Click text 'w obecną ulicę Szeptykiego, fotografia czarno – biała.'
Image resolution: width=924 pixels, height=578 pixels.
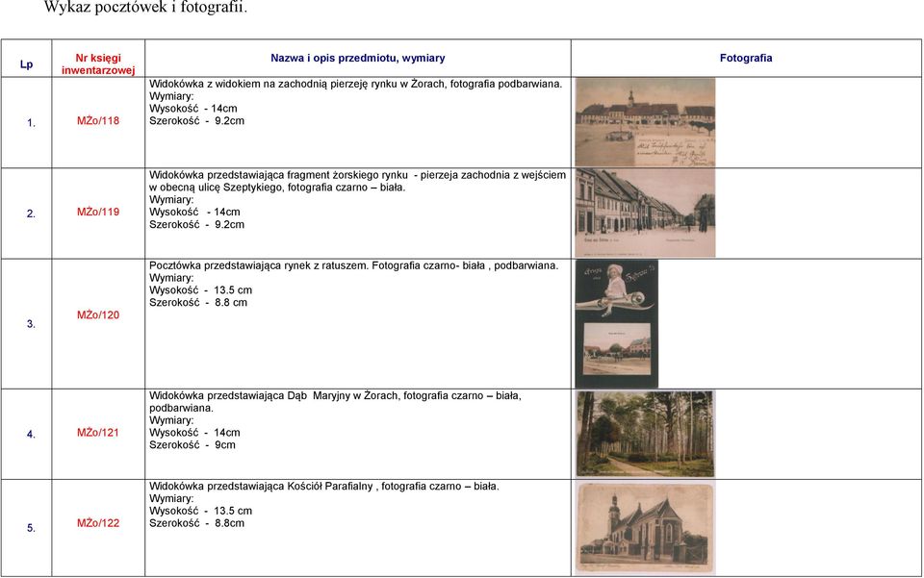tap(277, 188)
